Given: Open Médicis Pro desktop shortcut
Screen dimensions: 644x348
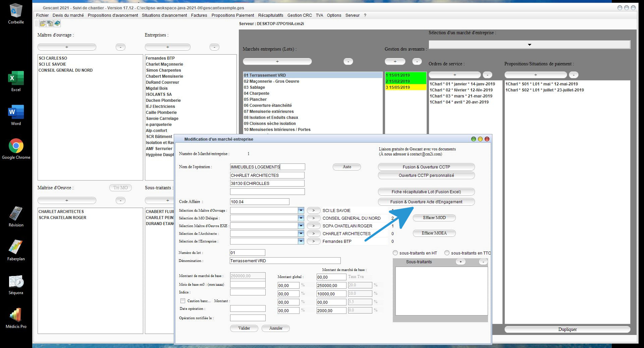Looking at the screenshot, I should coord(16,318).
